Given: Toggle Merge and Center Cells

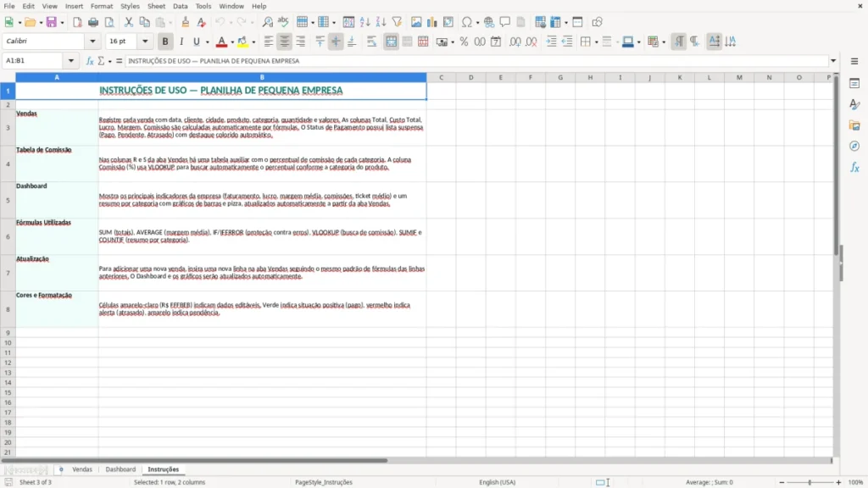Looking at the screenshot, I should [x=391, y=42].
